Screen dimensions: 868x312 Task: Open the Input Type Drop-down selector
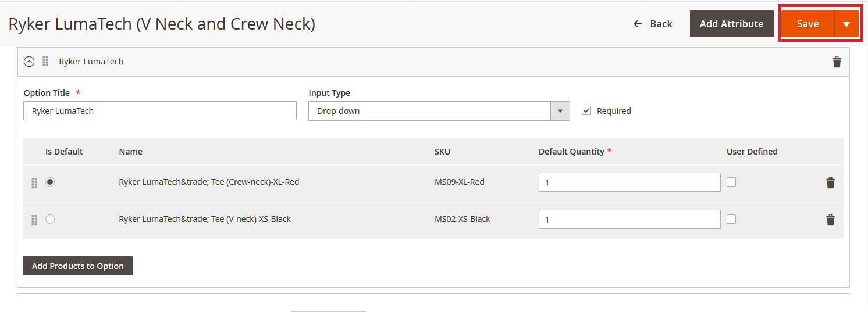(x=439, y=111)
